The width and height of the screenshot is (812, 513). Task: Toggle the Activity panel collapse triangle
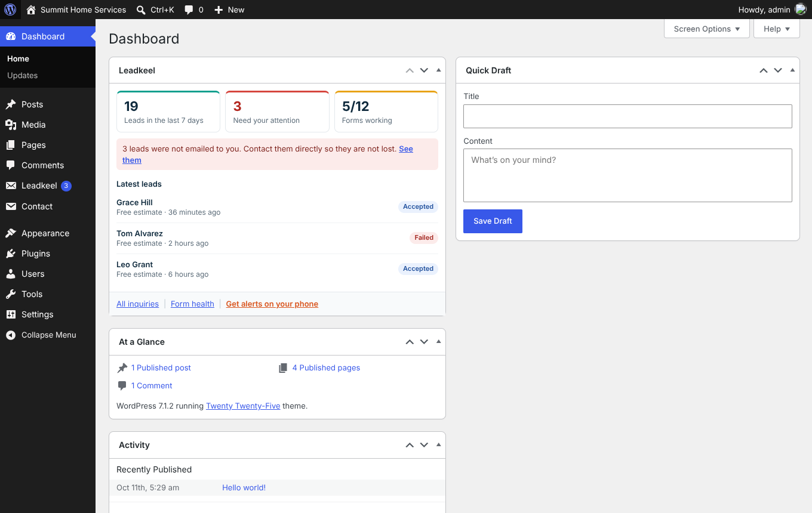pos(439,444)
